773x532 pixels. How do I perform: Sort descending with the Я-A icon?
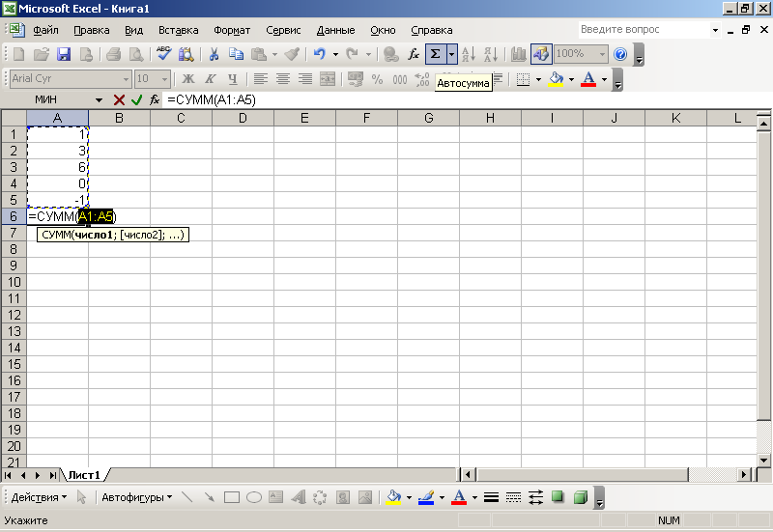coord(491,54)
